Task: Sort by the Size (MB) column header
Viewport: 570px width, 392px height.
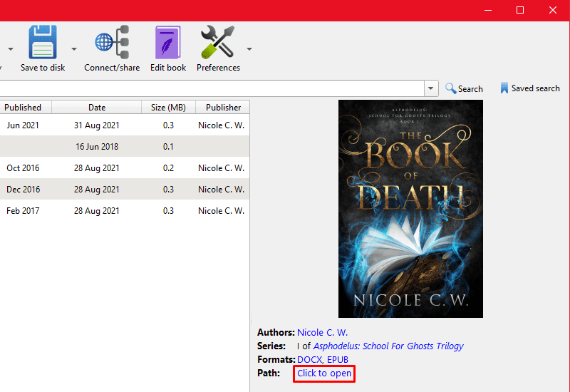Action: point(168,108)
